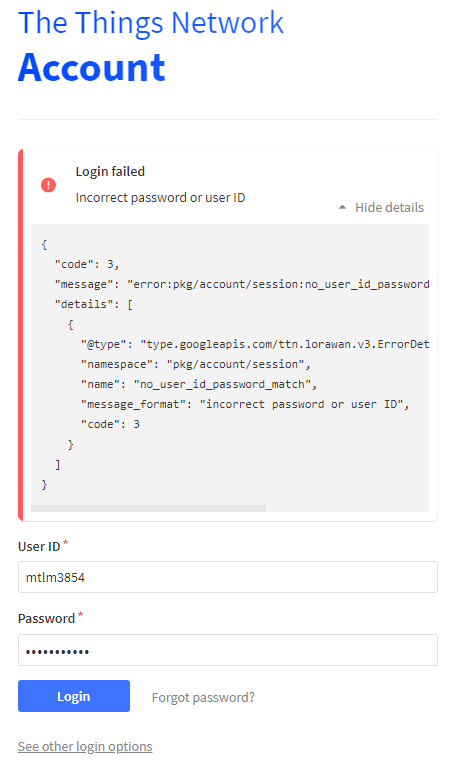The width and height of the screenshot is (465, 763).
Task: Click the Password label
Action: [46, 618]
